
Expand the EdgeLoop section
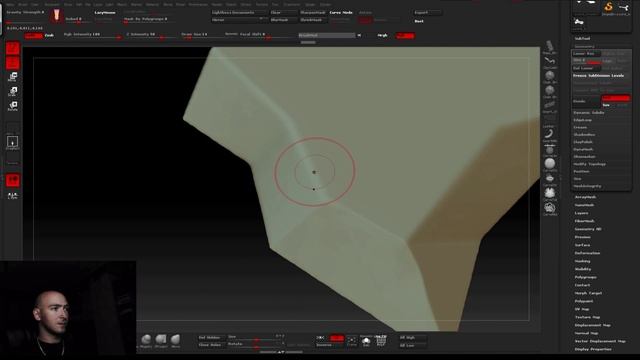[x=583, y=120]
